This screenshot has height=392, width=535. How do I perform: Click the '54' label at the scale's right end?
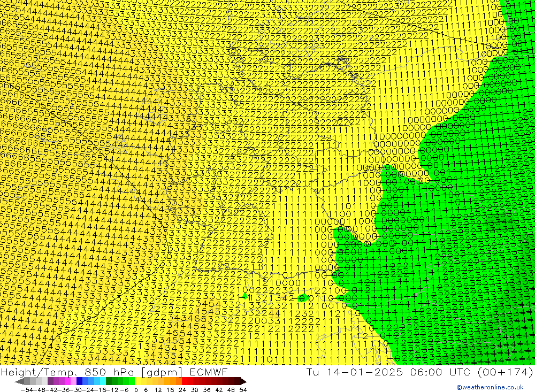(x=243, y=390)
